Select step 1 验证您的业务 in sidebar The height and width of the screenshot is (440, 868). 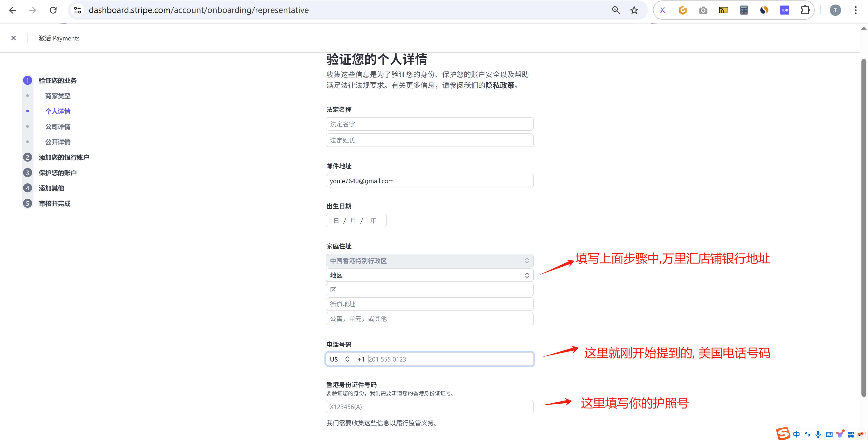point(58,80)
